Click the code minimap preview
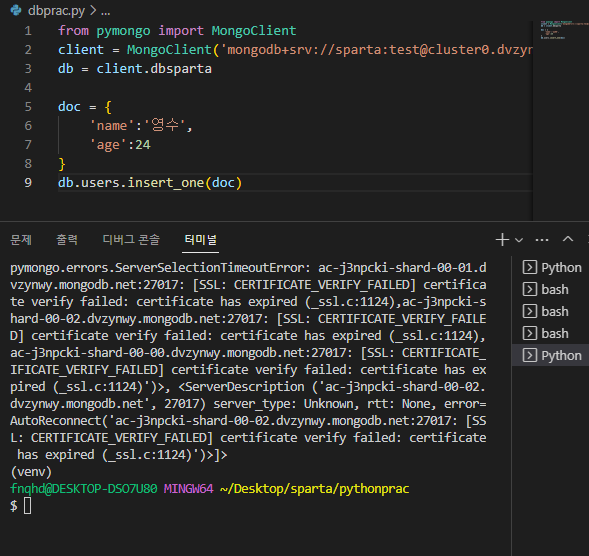 (555, 30)
